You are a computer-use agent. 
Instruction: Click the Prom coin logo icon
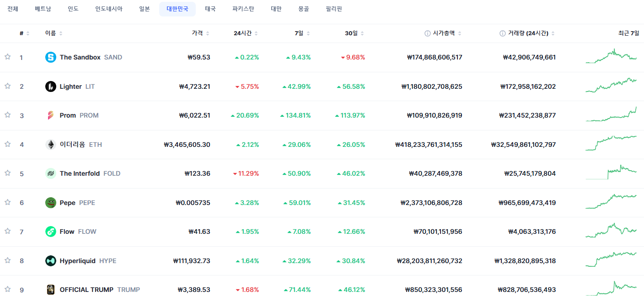pos(50,115)
